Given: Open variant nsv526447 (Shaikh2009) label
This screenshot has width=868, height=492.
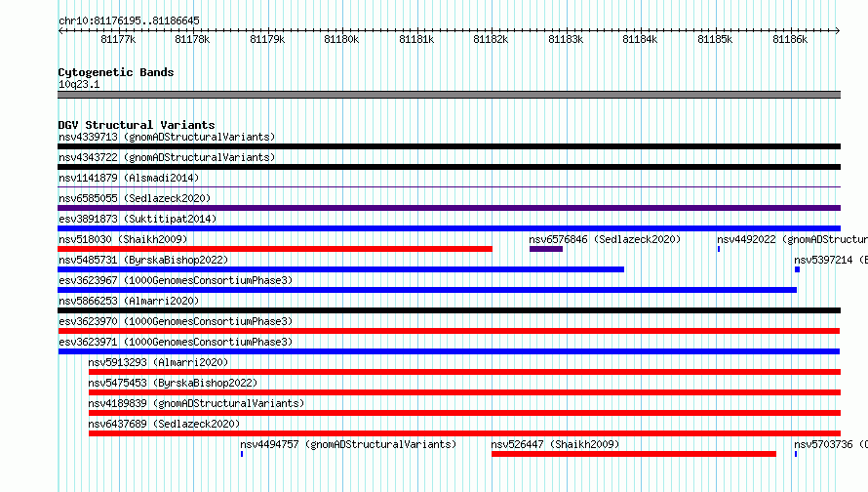Looking at the screenshot, I should click(555, 444).
